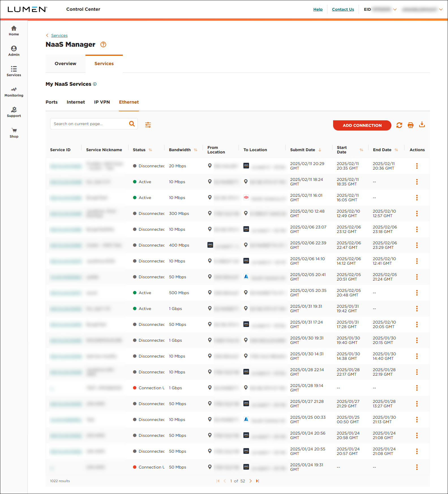Click the 20 Mbps bandwidth cell

pos(177,166)
